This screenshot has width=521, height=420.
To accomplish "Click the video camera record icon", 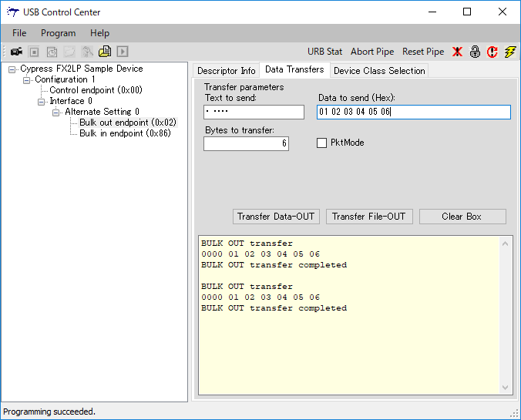I will click(17, 52).
